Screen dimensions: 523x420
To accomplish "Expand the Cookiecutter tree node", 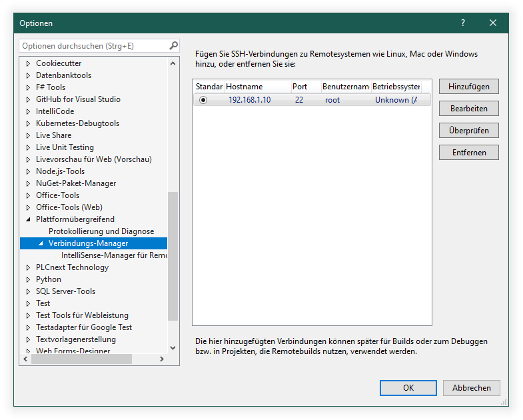I will [28, 63].
